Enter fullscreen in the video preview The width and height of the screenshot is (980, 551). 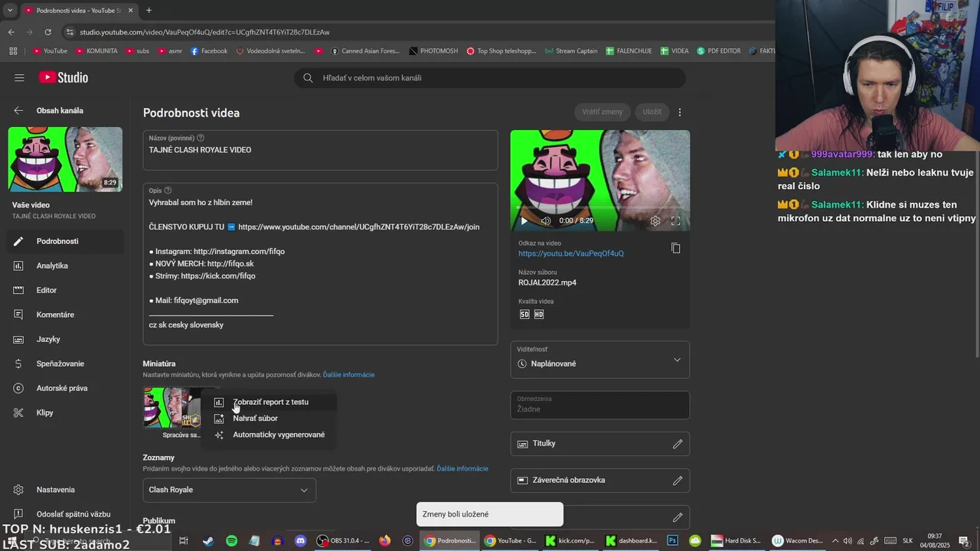[x=676, y=220]
